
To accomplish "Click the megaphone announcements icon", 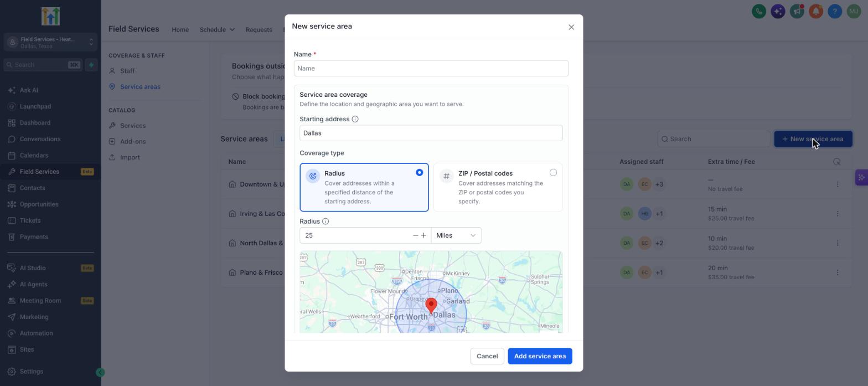I will click(x=797, y=11).
